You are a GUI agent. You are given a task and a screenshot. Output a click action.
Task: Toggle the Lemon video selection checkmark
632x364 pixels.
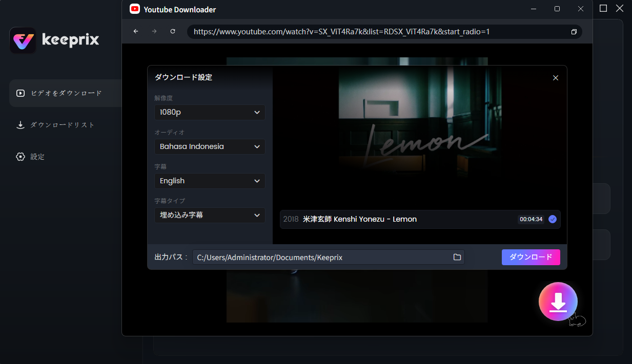click(552, 219)
